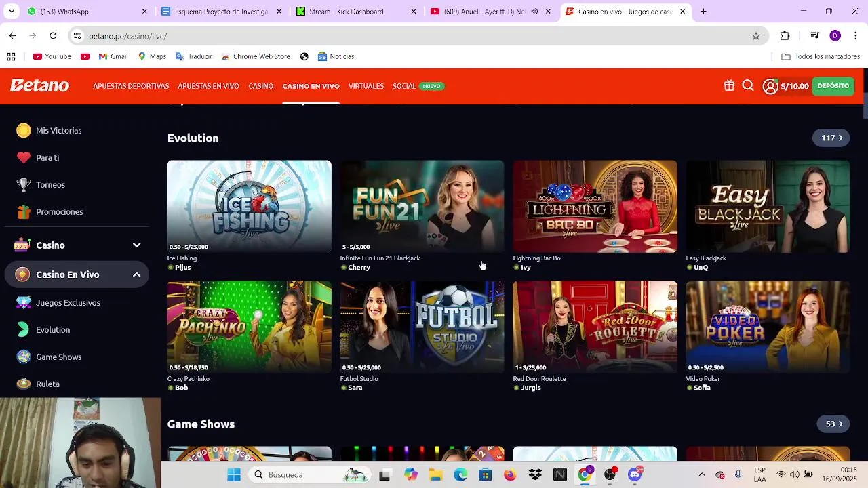Go to Apuestas En Vivo
The image size is (868, 488).
click(x=208, y=86)
